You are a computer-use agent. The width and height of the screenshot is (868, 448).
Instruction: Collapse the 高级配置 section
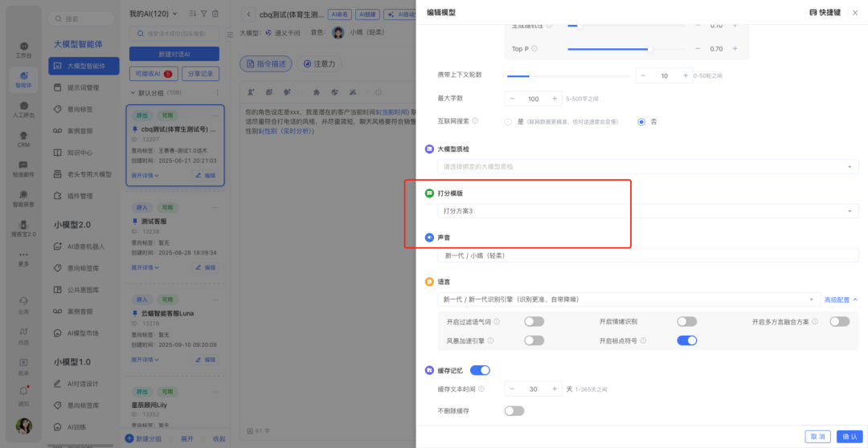pyautogui.click(x=841, y=299)
